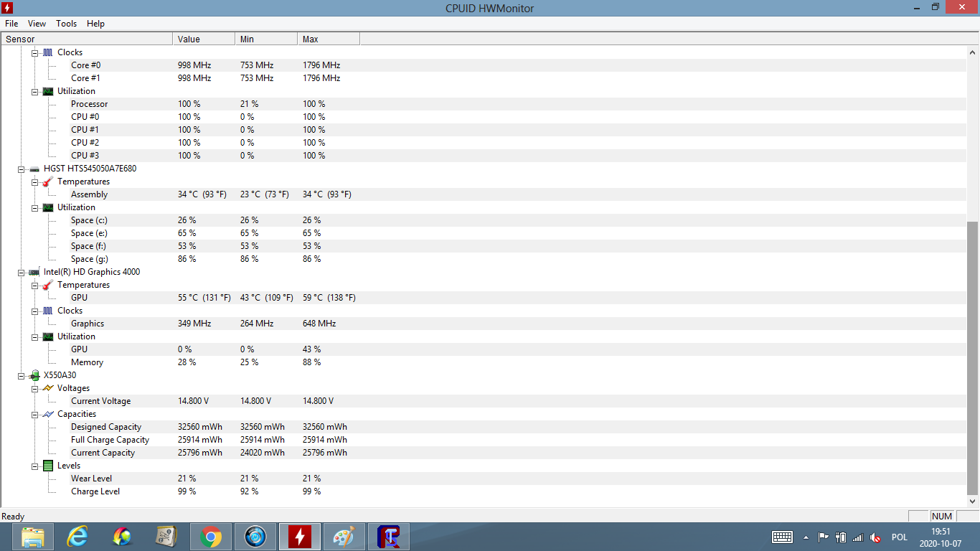The width and height of the screenshot is (980, 551).
Task: Open the clock showing 19:51
Action: coord(940,537)
